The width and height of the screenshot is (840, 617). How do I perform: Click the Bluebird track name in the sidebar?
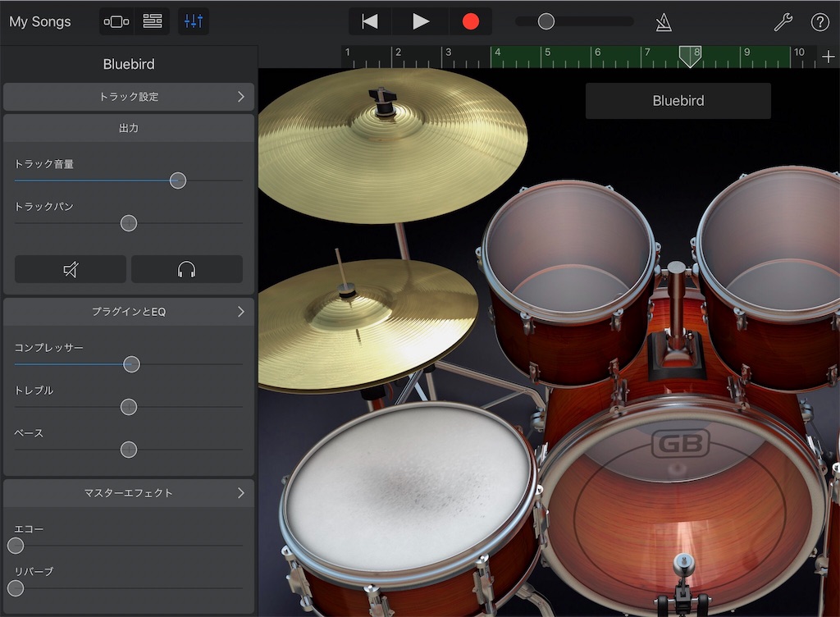coord(129,64)
